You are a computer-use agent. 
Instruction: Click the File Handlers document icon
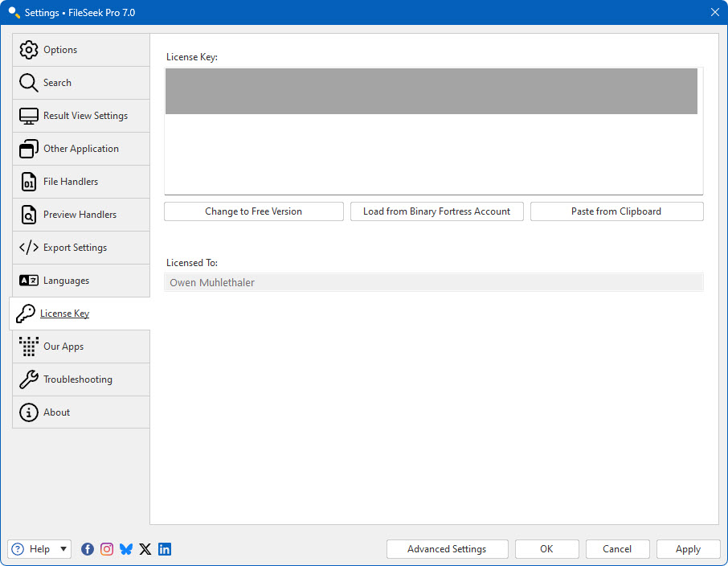[x=29, y=182]
